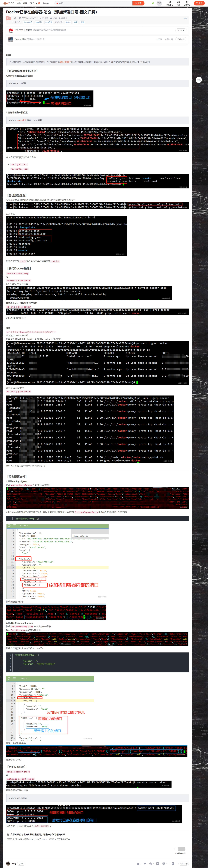Click the share icon in bottom bar

[173, 864]
